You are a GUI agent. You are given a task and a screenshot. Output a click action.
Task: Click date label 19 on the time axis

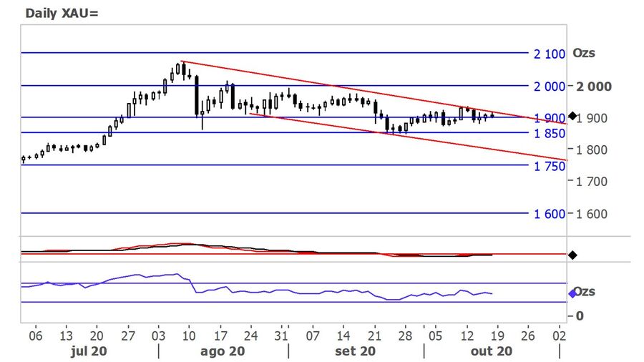point(497,336)
